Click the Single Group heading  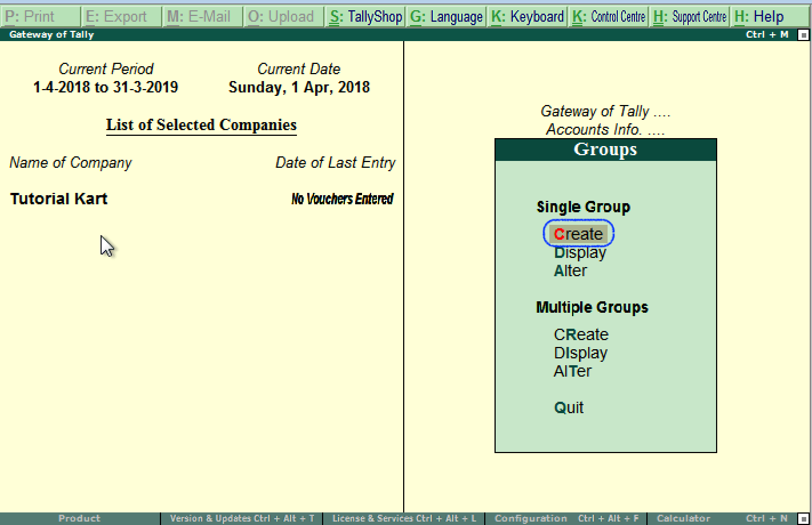point(583,207)
